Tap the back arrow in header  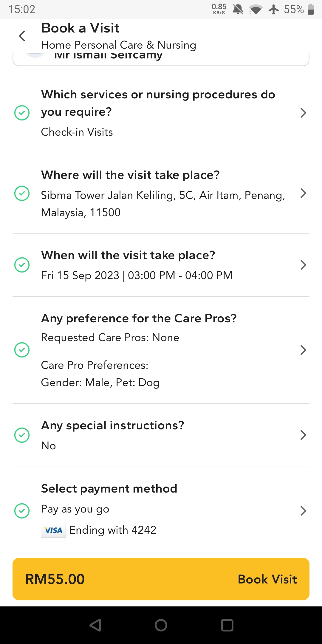coord(22,36)
